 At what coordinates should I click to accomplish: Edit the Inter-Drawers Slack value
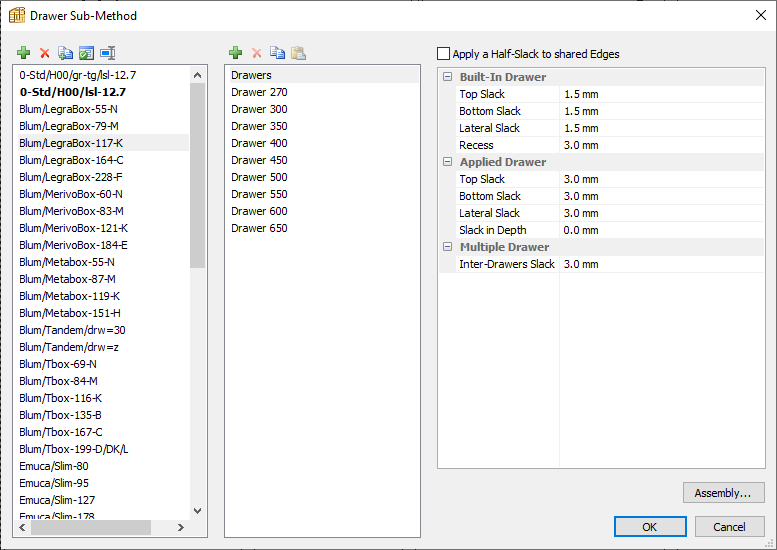[662, 264]
